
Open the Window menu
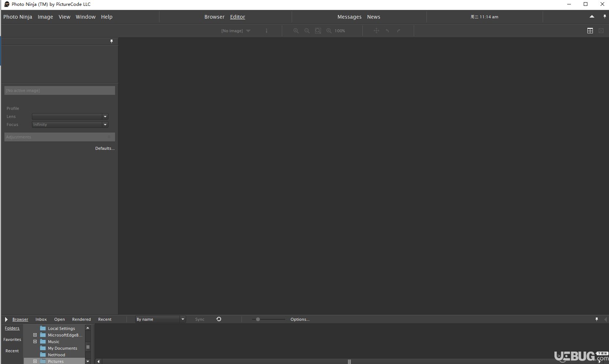point(86,17)
